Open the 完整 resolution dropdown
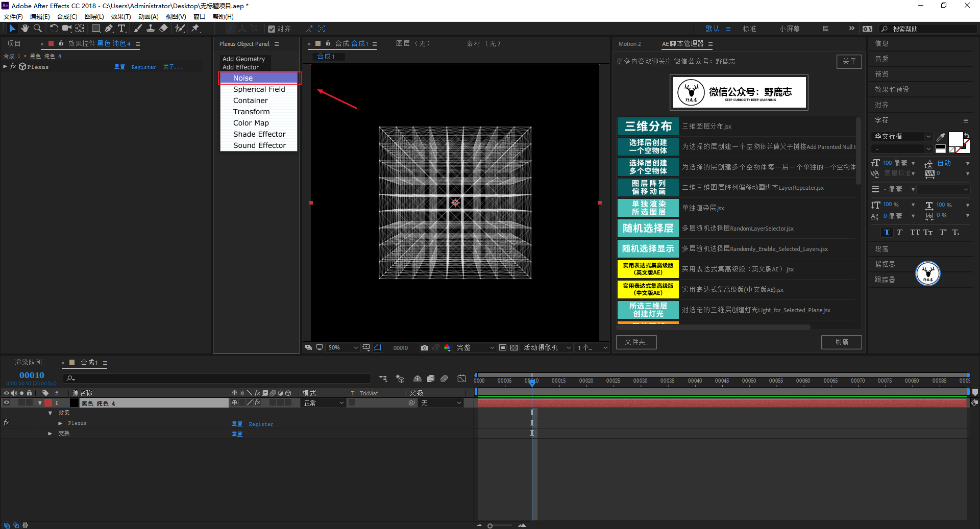 tap(475, 347)
